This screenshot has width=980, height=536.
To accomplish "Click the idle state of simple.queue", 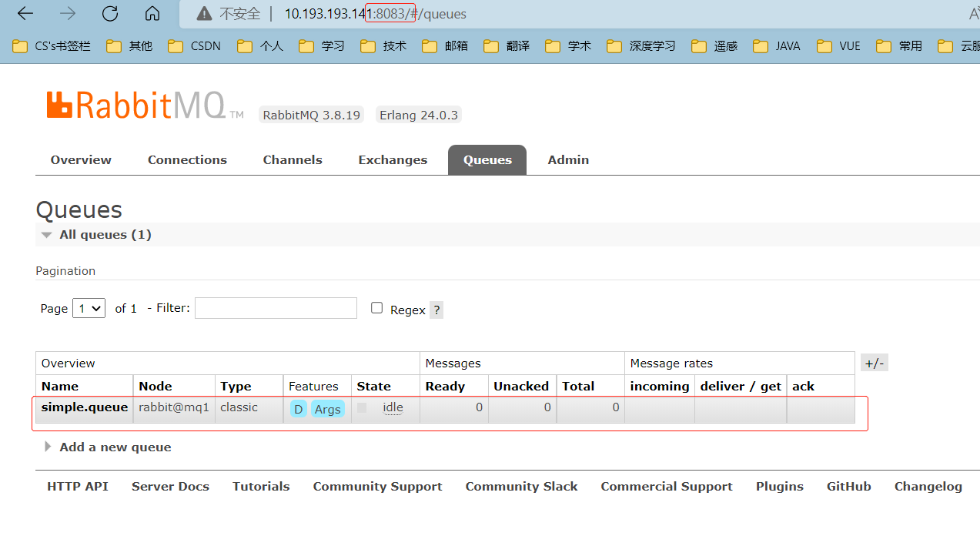I will [x=393, y=407].
